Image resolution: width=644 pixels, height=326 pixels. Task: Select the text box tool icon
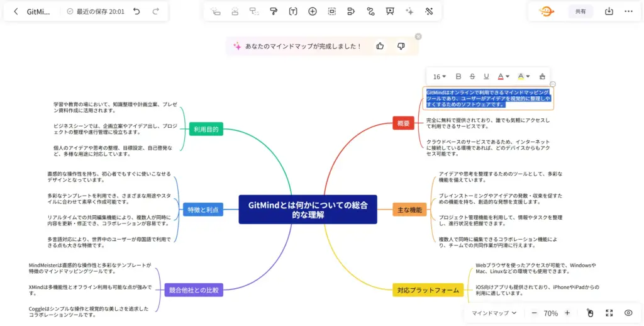(x=293, y=11)
